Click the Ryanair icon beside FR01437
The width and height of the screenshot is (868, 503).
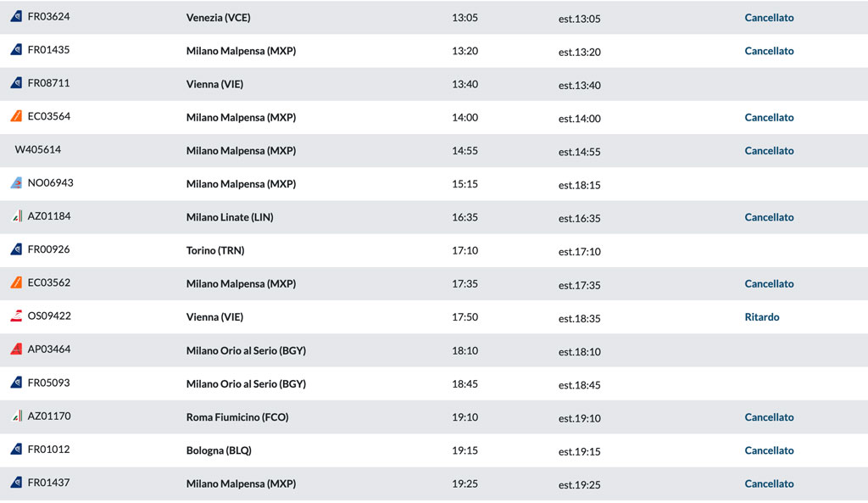tap(17, 482)
